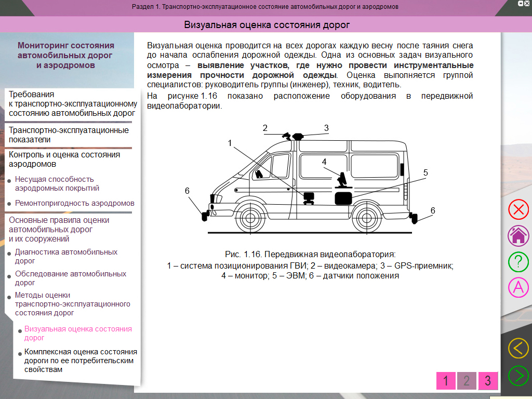Open Требования к транспортно-эксплуатационному состоянию section
This screenshot has width=532, height=399.
72,103
